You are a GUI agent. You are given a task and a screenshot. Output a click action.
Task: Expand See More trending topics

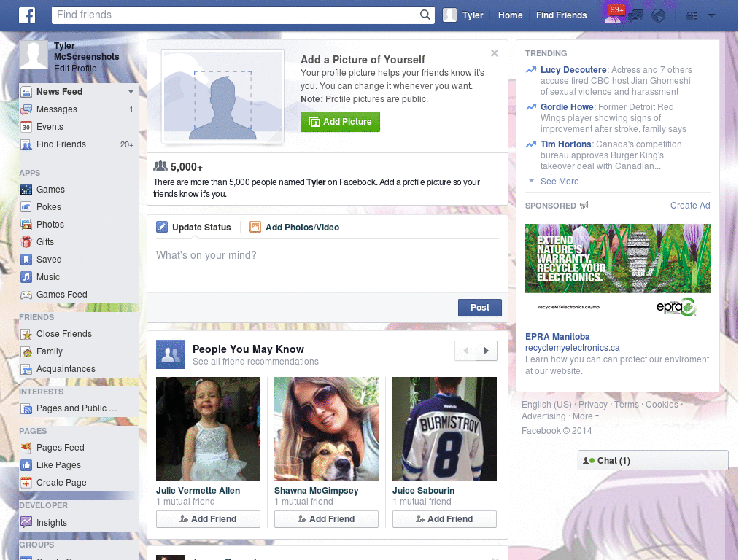560,181
